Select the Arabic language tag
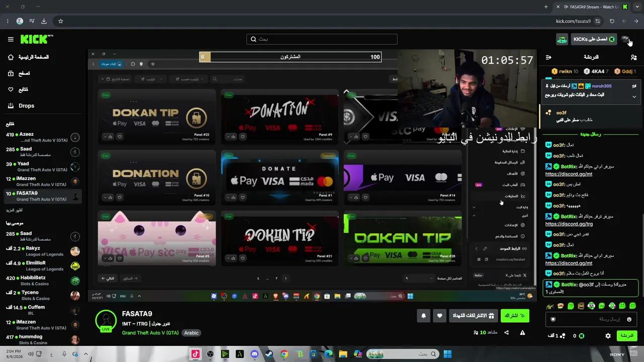The image size is (644, 362). coord(191,333)
